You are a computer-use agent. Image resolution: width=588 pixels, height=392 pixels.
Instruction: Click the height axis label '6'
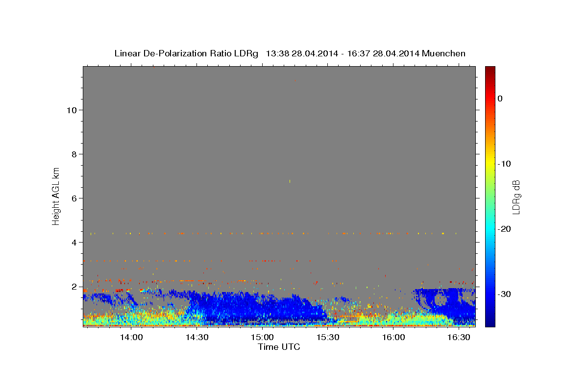(x=74, y=198)
